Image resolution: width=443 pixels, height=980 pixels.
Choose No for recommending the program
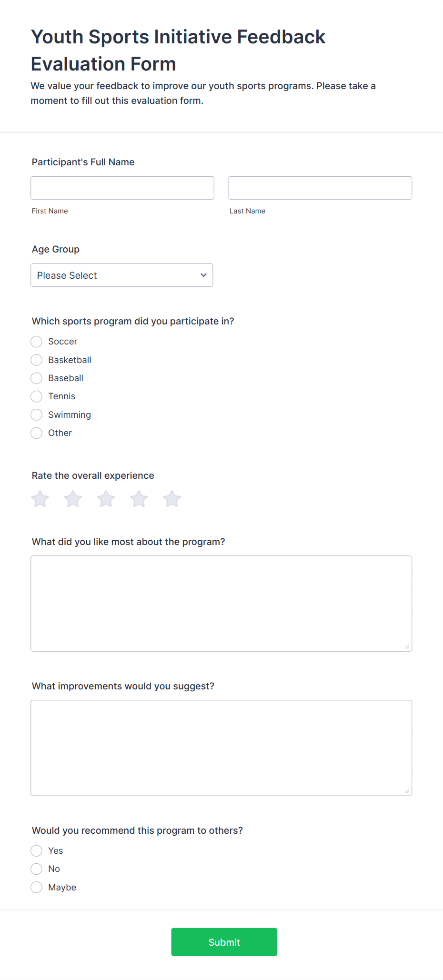pyautogui.click(x=37, y=869)
